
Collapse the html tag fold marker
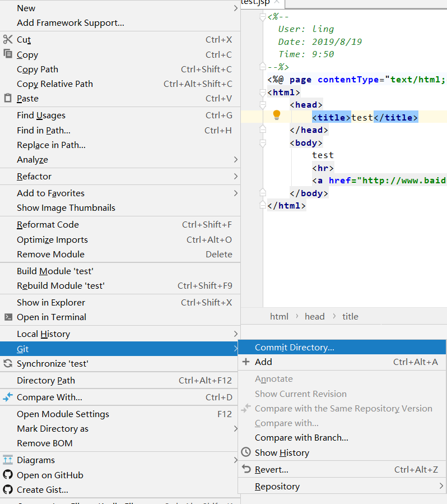[x=263, y=93]
